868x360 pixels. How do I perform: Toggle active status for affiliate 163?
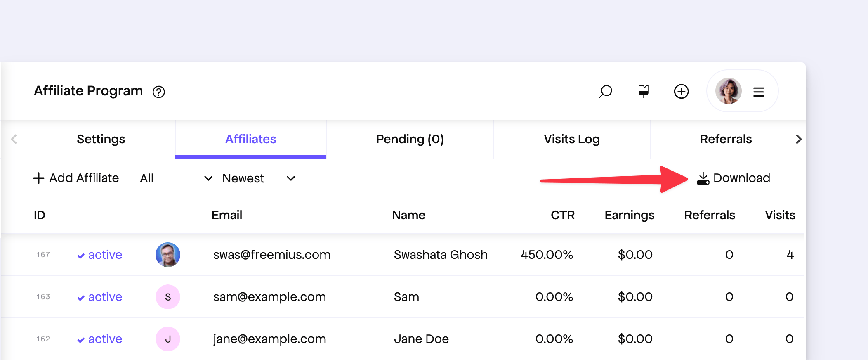click(100, 297)
